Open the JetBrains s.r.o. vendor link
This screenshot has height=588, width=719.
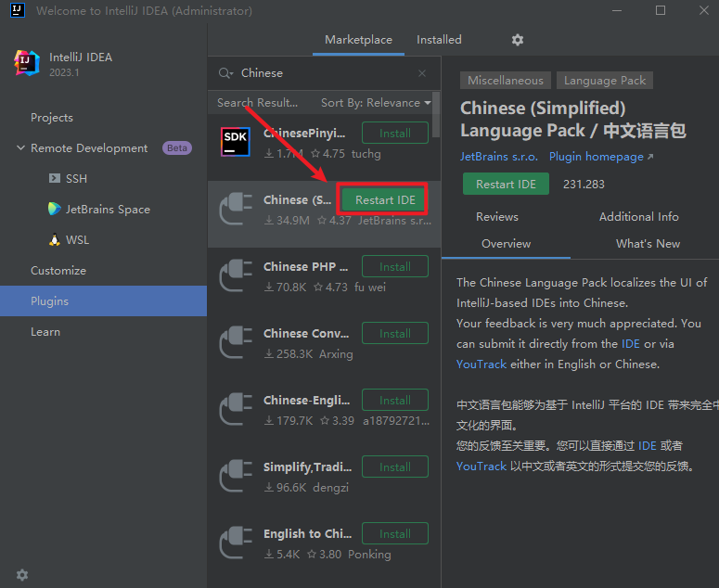click(x=499, y=157)
